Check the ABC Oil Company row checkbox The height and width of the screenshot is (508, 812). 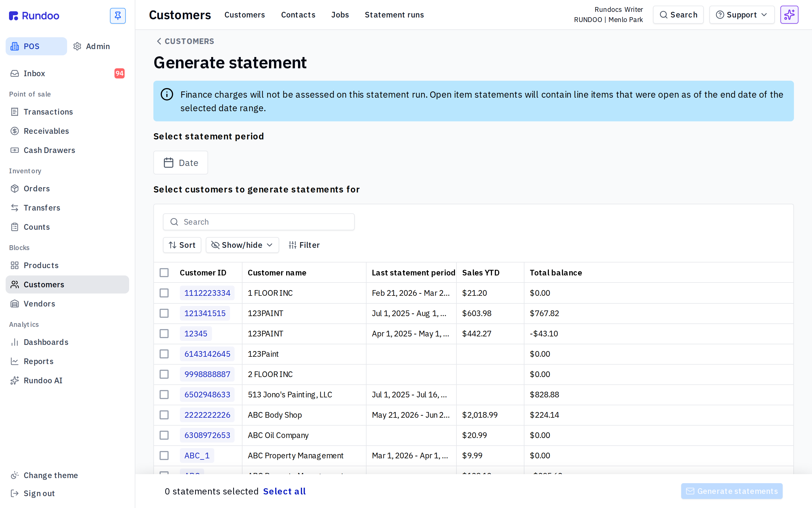[164, 435]
